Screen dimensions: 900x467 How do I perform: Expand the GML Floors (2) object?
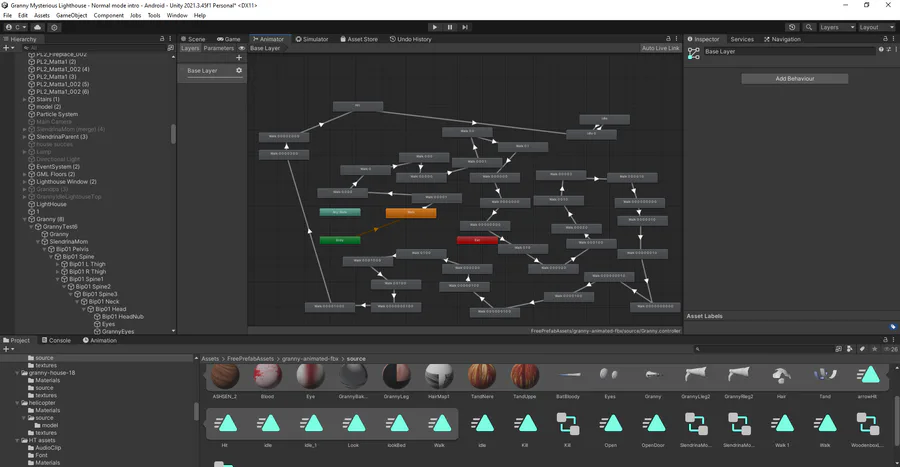pos(25,174)
